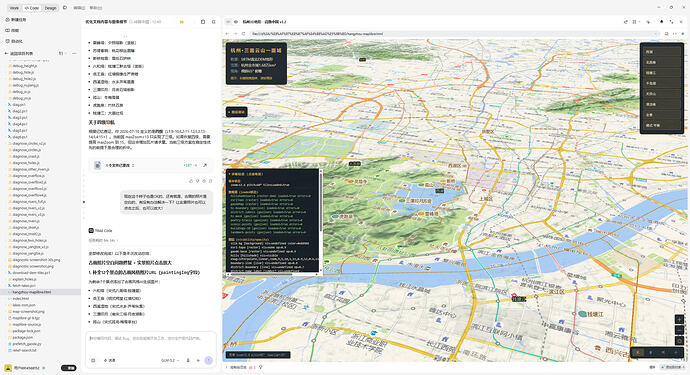Click the sort icon in the file list header
This screenshot has width=690, height=375.
click(61, 53)
